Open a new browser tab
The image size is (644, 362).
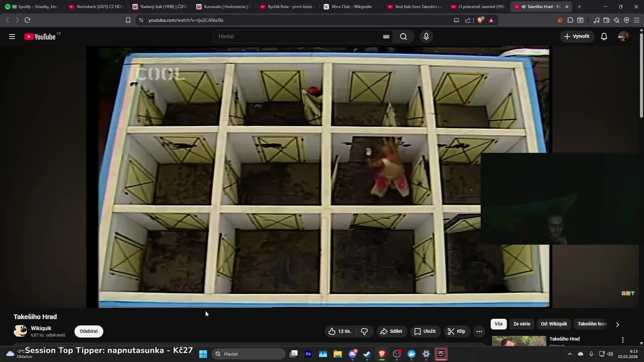point(579,7)
